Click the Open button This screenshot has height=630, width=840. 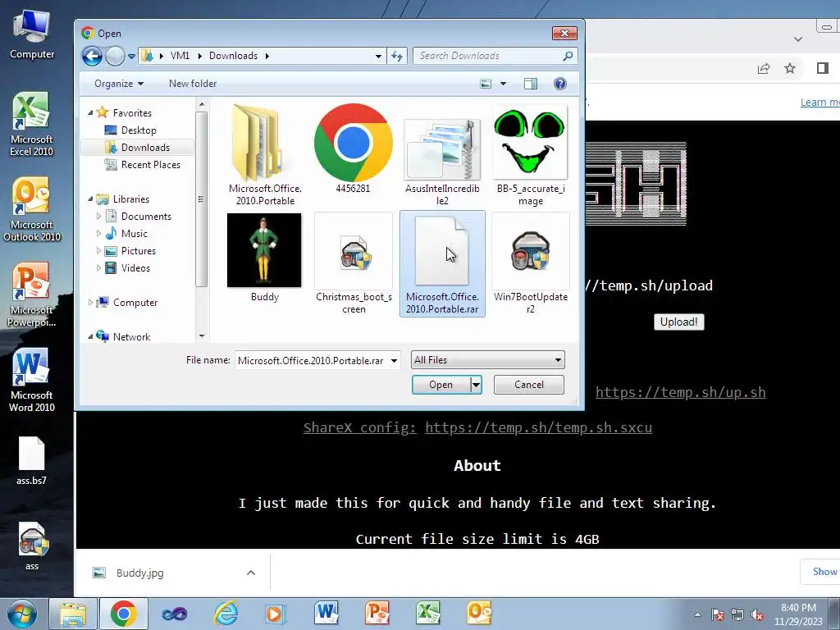(x=441, y=385)
